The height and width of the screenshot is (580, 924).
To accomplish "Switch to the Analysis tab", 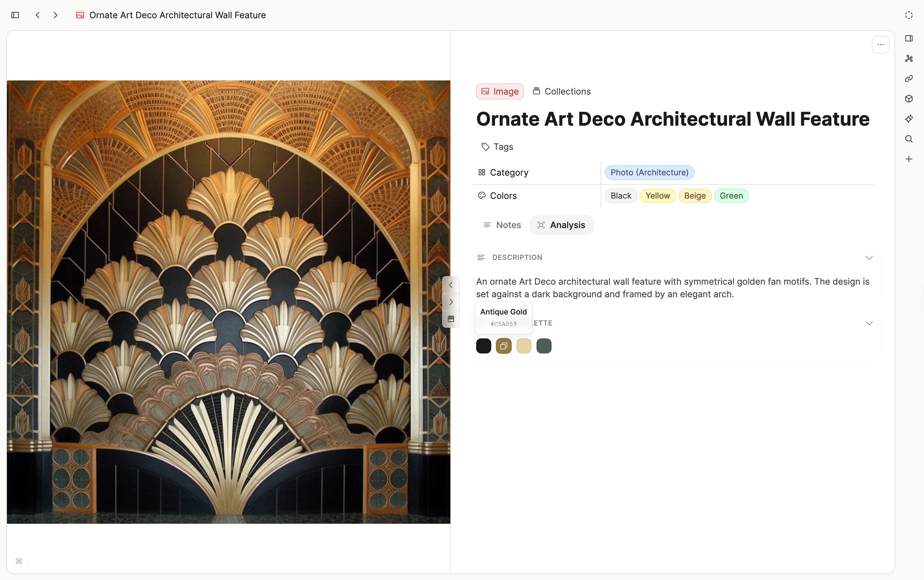I will click(x=561, y=225).
